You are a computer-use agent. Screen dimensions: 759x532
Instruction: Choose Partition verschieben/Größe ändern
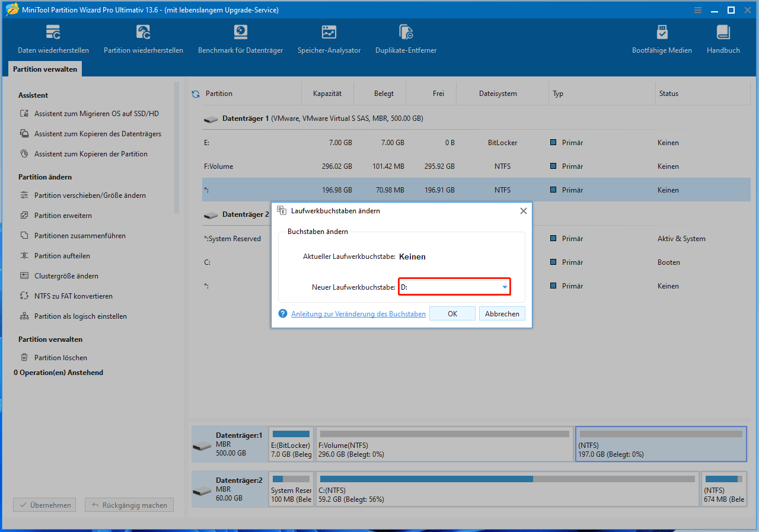tap(90, 196)
